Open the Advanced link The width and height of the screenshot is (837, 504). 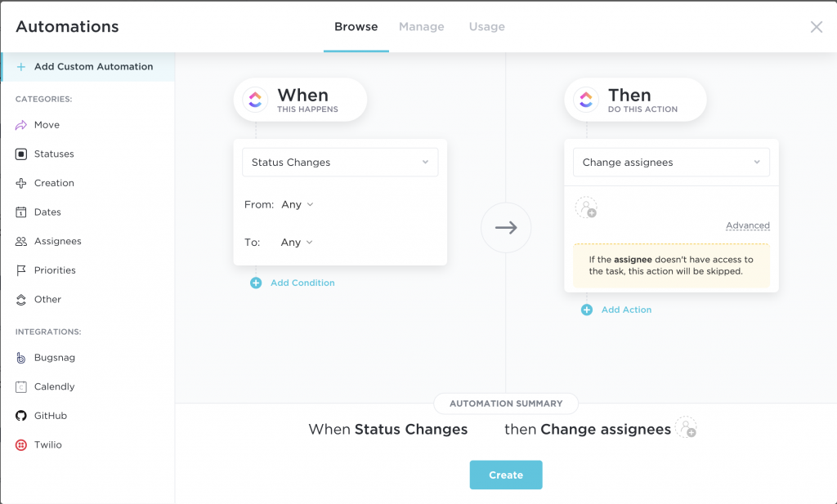tap(747, 225)
